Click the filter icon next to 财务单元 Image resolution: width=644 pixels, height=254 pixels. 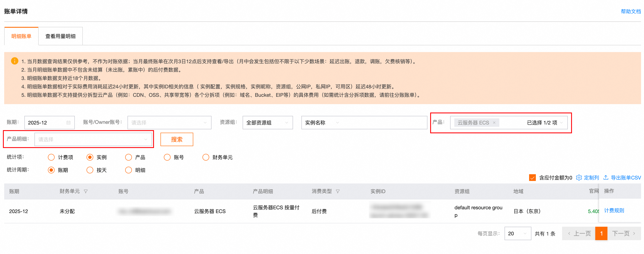pyautogui.click(x=86, y=191)
